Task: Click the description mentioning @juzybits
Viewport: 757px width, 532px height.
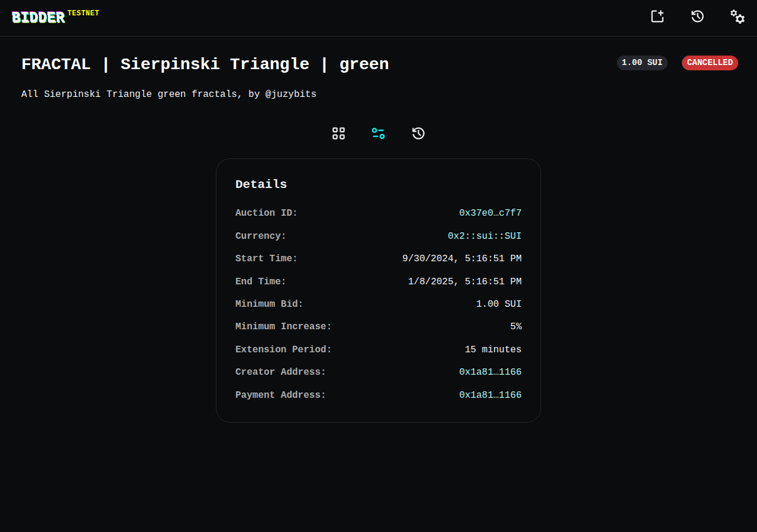Action: coord(169,94)
